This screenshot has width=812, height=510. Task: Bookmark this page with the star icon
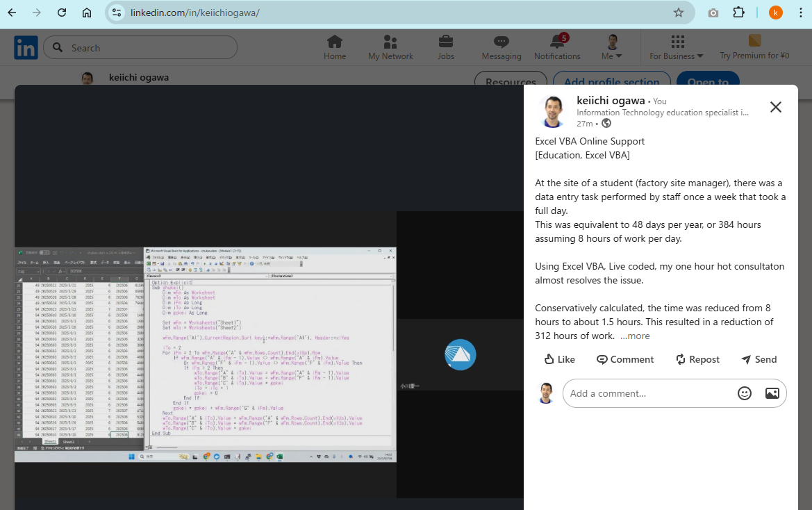click(x=679, y=13)
